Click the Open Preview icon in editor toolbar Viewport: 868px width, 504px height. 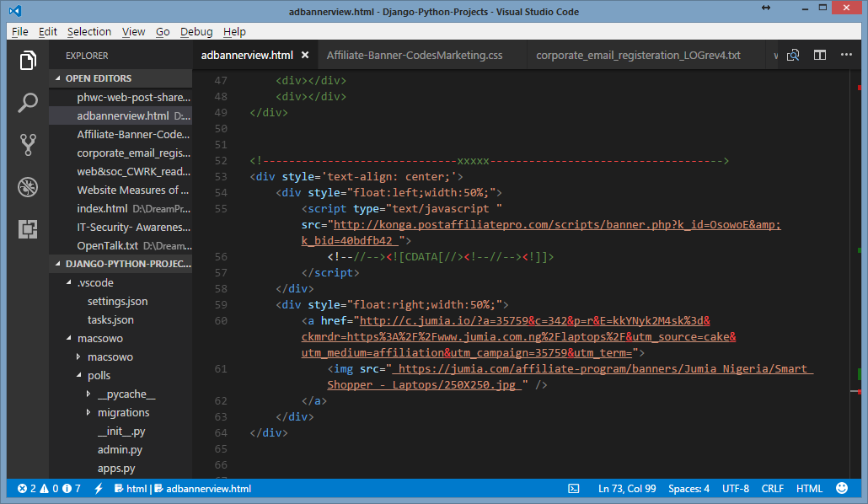tap(793, 56)
